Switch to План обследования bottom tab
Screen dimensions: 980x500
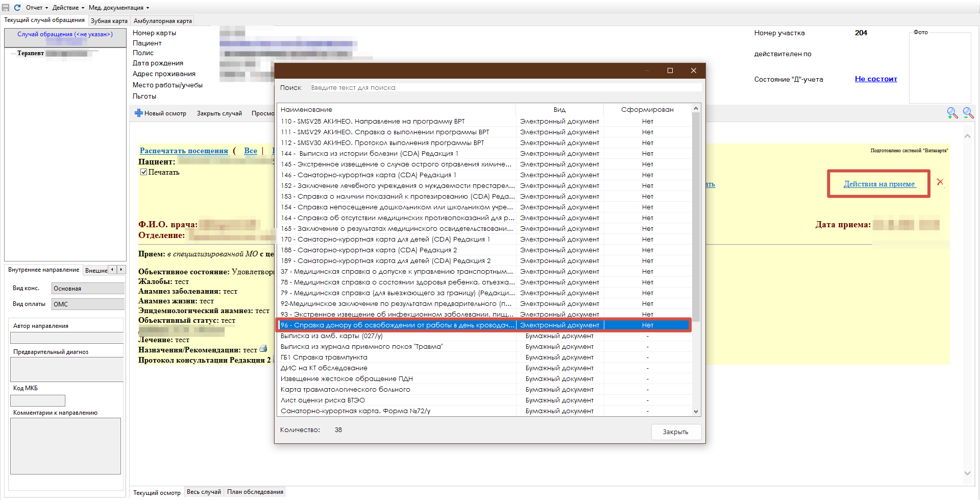255,492
